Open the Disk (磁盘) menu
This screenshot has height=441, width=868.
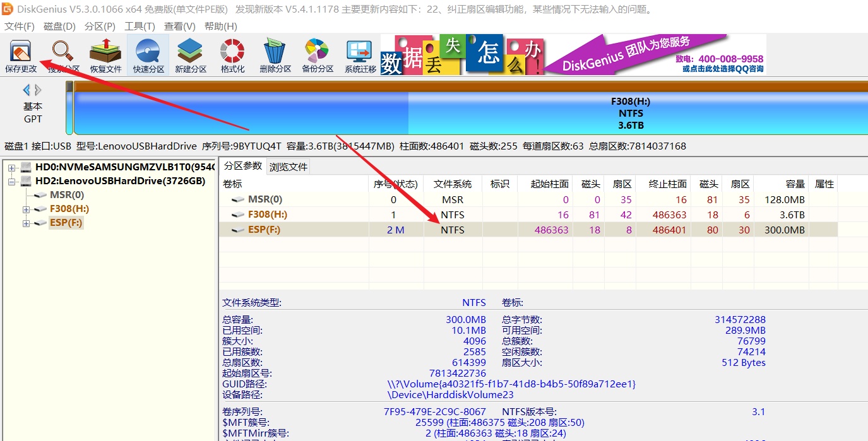tap(59, 26)
